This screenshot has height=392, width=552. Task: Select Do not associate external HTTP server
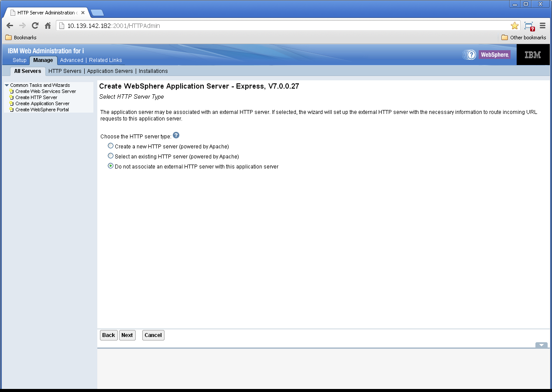point(110,166)
